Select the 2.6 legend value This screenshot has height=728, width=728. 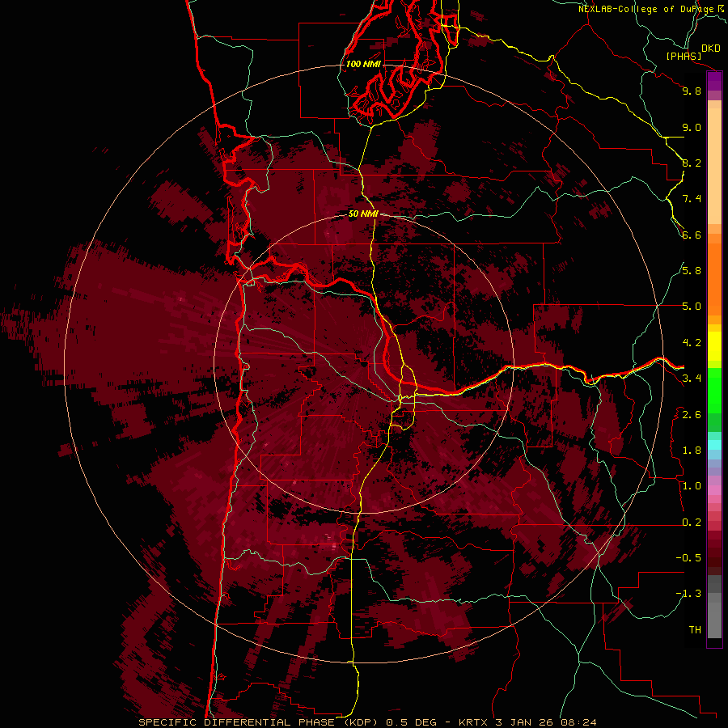tap(692, 415)
